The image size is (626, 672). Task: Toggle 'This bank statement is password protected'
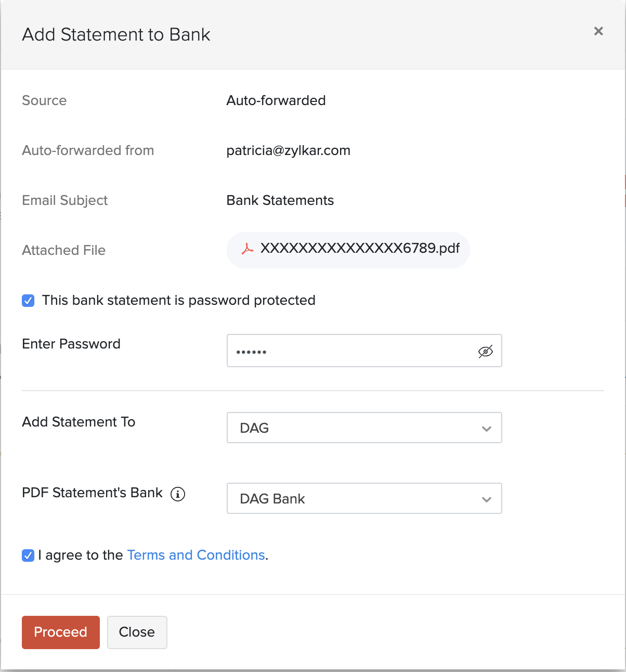click(28, 300)
